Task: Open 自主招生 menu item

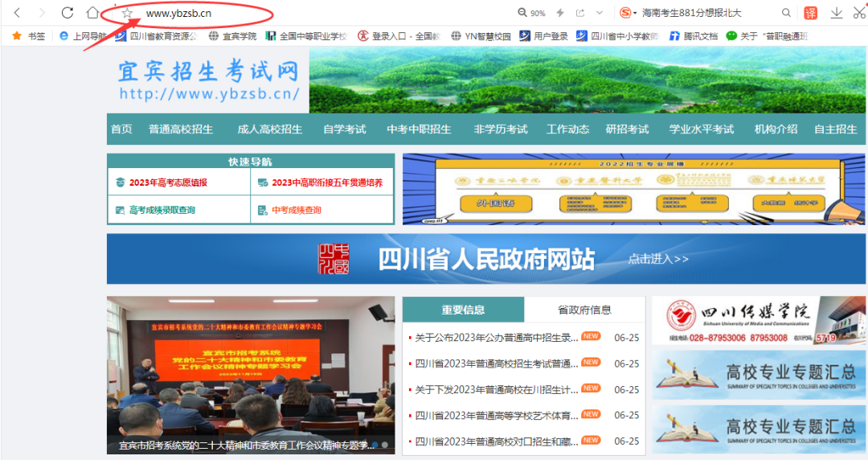Action: (835, 129)
